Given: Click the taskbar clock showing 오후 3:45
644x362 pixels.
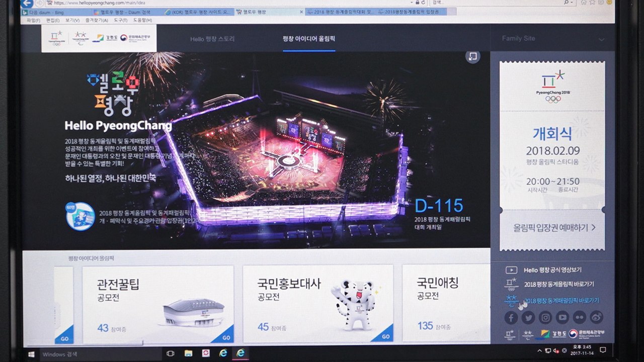Looking at the screenshot, I should [581, 350].
